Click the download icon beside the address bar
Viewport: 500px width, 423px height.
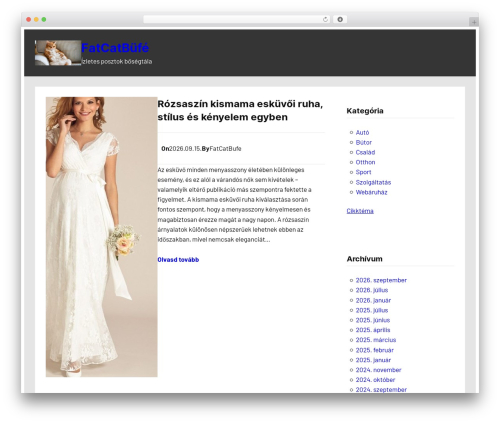[340, 19]
